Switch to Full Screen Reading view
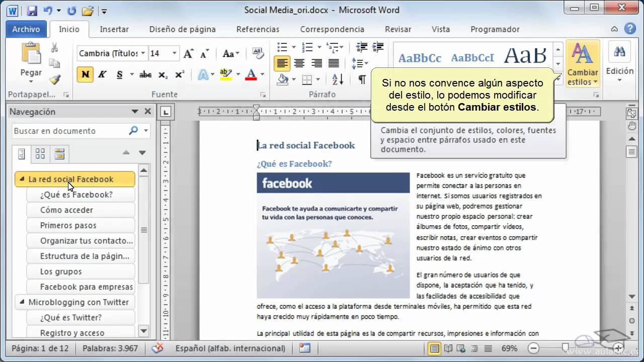The height and width of the screenshot is (362, 644). 447,348
